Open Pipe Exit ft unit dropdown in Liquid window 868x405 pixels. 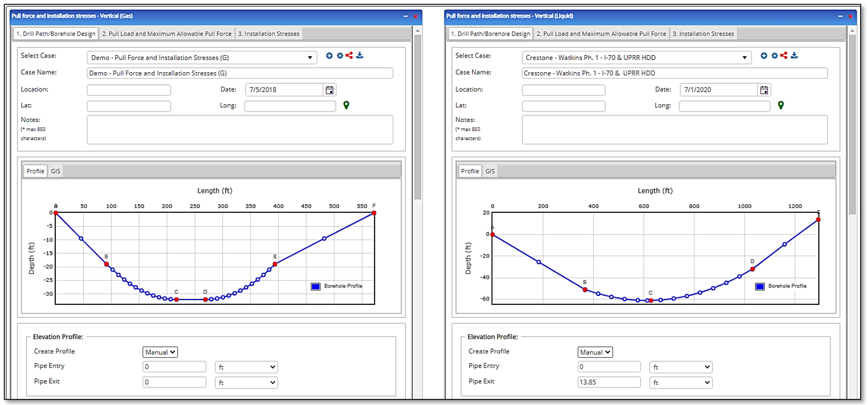pyautogui.click(x=680, y=383)
